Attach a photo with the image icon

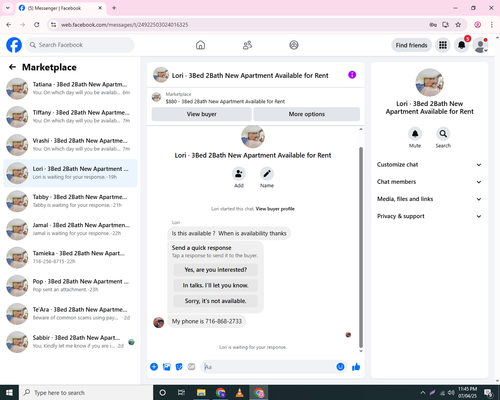[167, 367]
